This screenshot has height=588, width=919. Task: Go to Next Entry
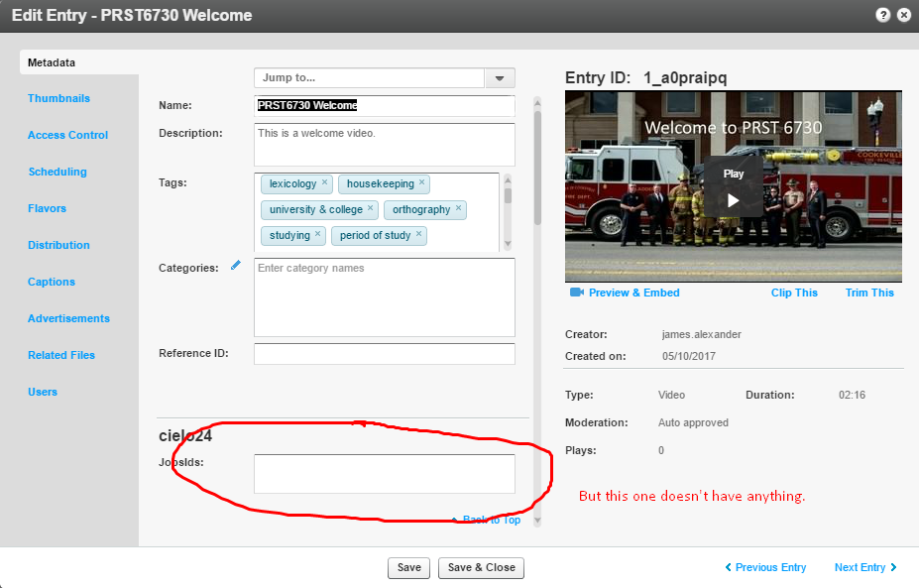864,567
